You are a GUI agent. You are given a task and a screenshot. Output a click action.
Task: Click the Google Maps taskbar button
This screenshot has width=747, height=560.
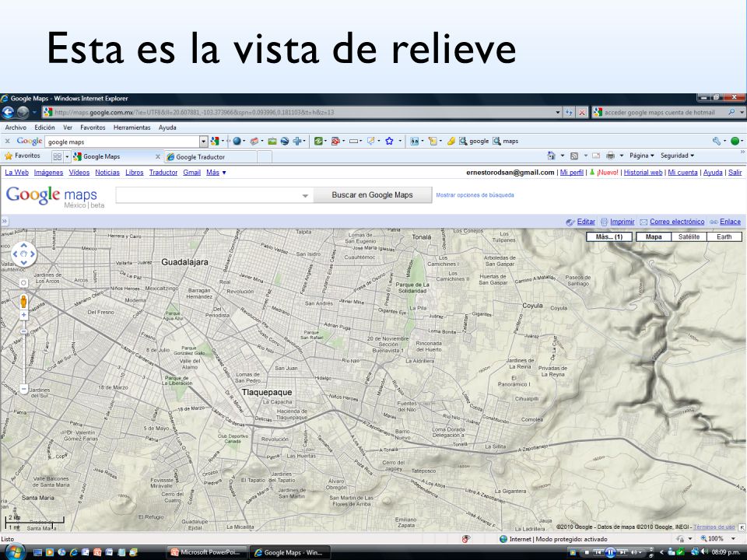[x=289, y=552]
